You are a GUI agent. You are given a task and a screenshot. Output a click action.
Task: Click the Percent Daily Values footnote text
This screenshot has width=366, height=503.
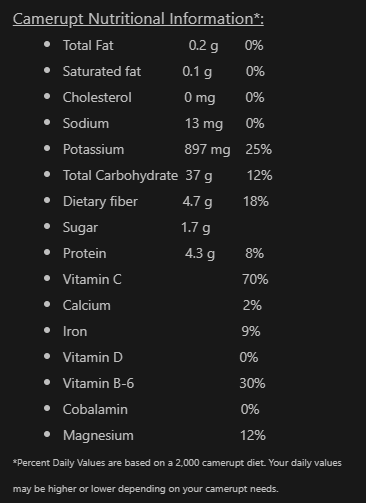pyautogui.click(x=177, y=476)
